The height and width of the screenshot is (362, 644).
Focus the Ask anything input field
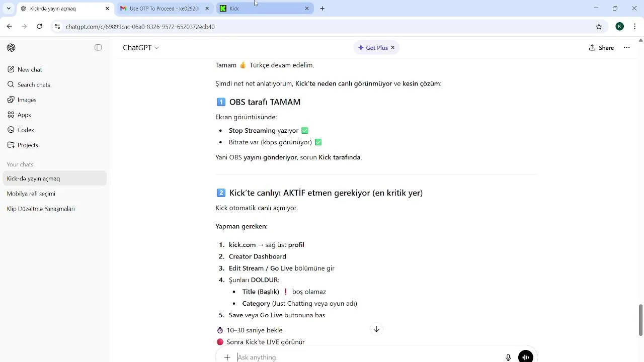tap(367, 357)
